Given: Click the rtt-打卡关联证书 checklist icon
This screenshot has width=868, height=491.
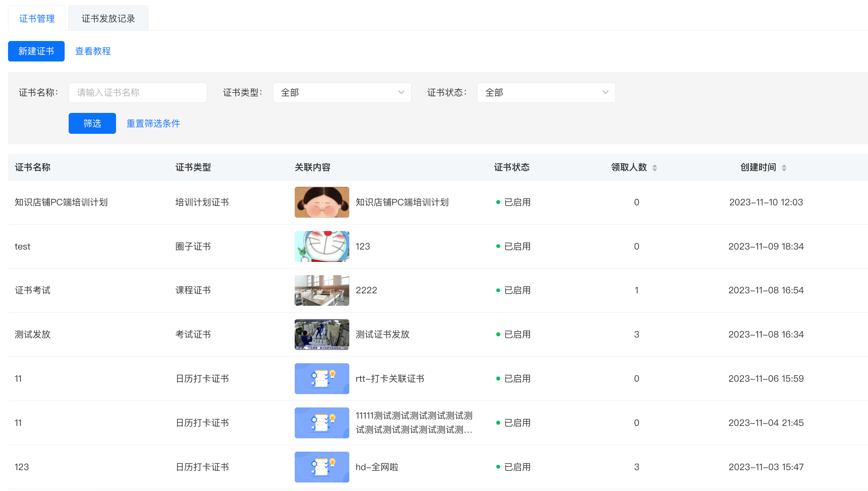Looking at the screenshot, I should click(322, 378).
